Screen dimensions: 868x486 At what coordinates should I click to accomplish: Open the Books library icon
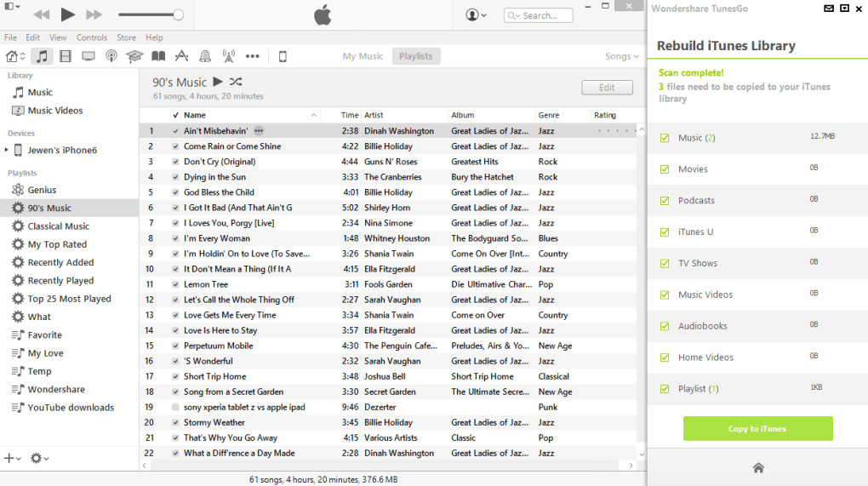tap(158, 56)
